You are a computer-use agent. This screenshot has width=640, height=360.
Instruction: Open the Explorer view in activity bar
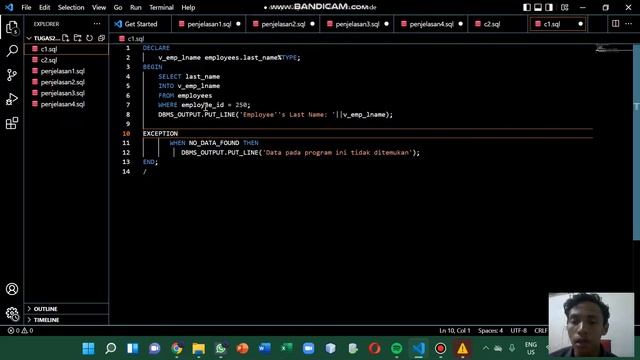12,28
